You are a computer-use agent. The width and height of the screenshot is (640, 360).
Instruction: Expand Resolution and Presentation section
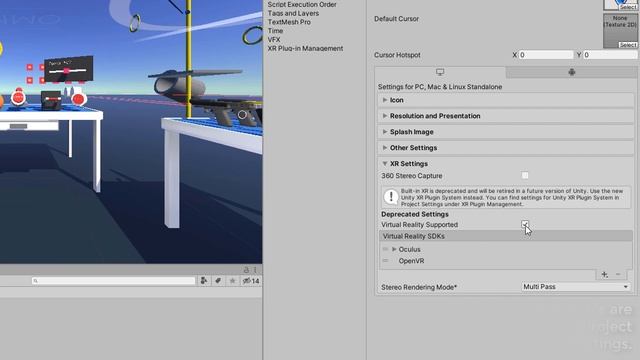coord(506,116)
